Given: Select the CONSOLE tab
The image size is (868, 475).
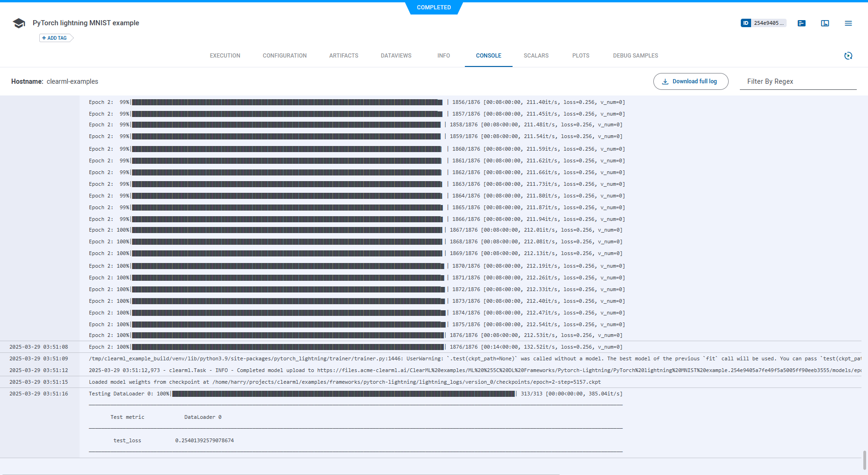Looking at the screenshot, I should tap(488, 56).
